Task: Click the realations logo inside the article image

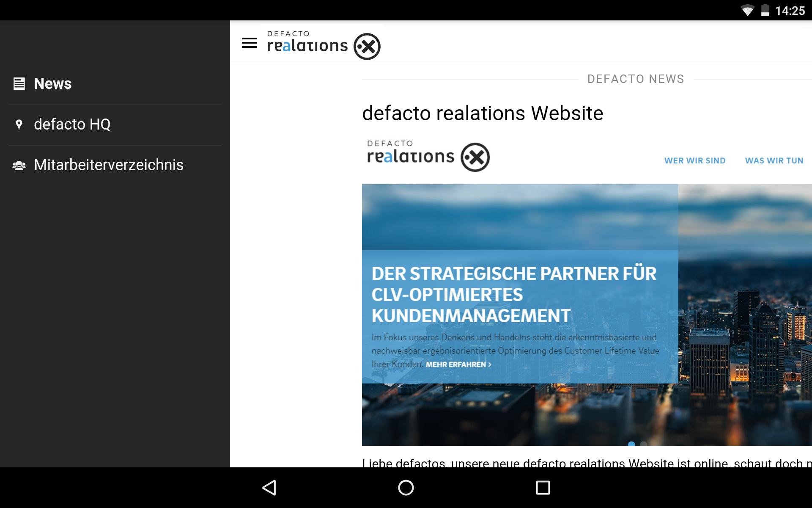Action: 428,156
